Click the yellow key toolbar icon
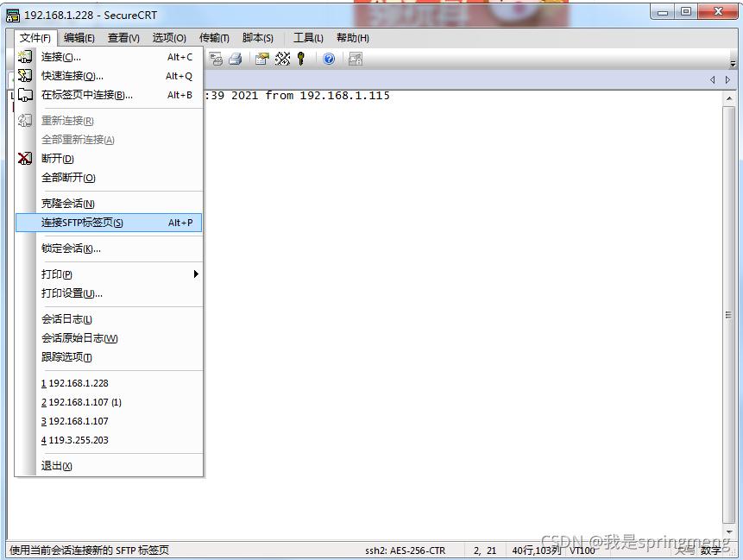The image size is (743, 560). (x=301, y=59)
